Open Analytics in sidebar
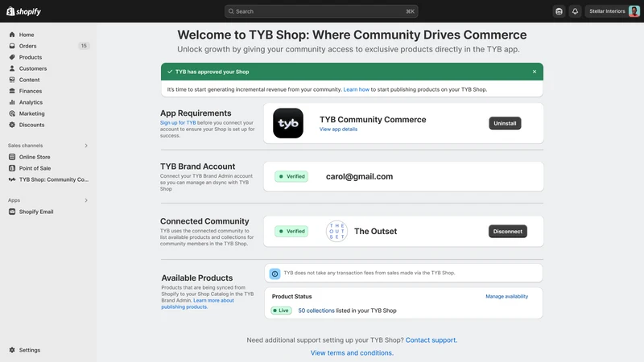 (x=31, y=102)
